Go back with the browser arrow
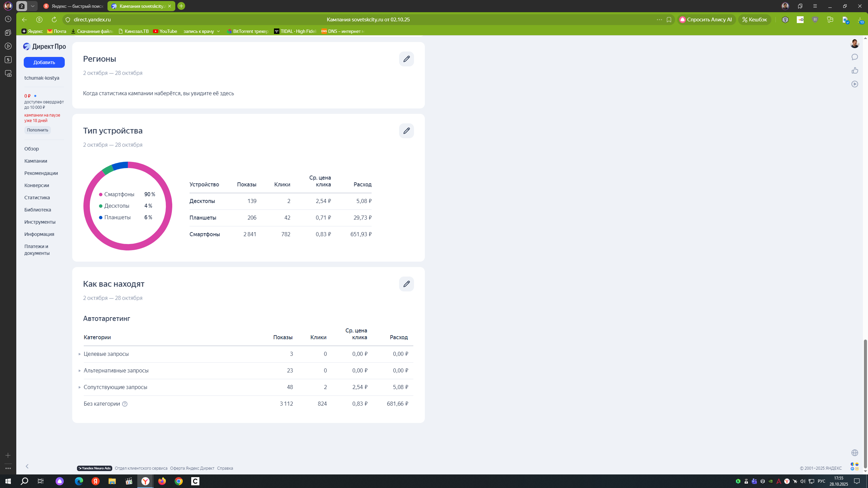 coord(24,20)
